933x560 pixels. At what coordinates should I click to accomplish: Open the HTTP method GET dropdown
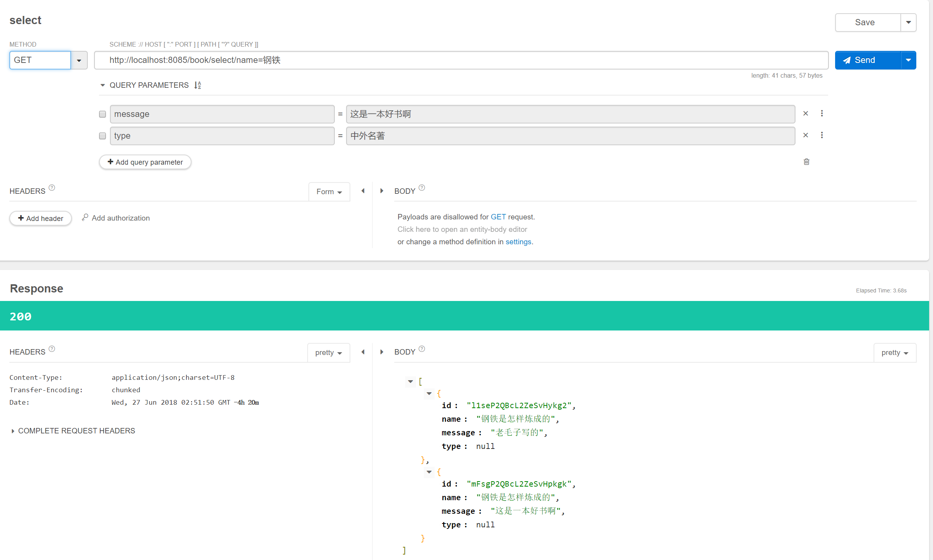click(x=79, y=60)
